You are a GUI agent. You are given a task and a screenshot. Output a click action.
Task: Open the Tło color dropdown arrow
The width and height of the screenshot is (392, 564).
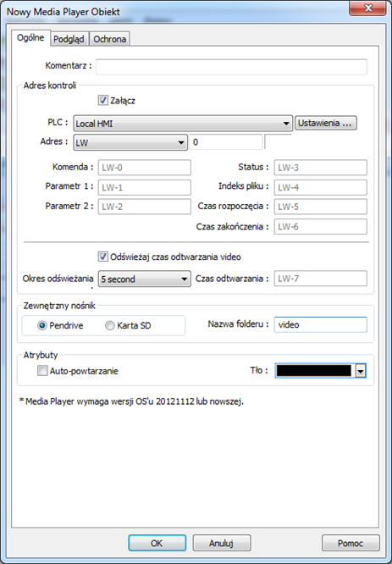(x=361, y=371)
